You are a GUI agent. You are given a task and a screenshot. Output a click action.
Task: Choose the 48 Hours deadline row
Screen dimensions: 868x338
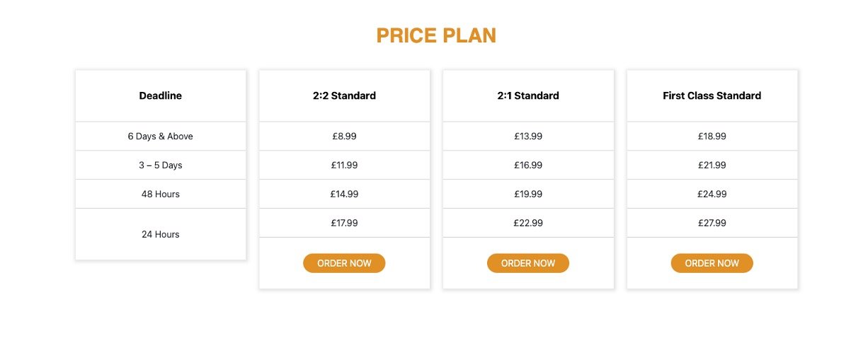point(160,194)
